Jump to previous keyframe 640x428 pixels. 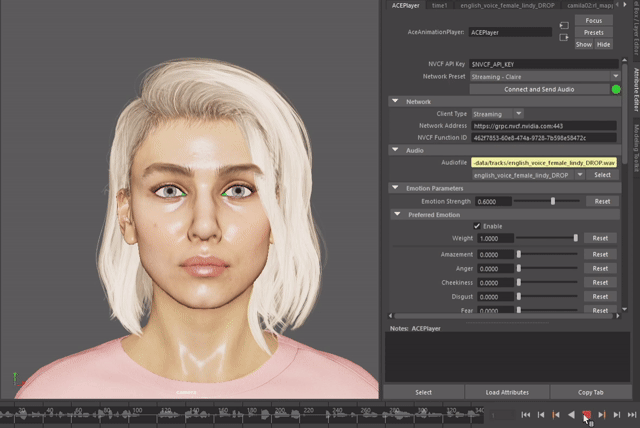pyautogui.click(x=556, y=415)
